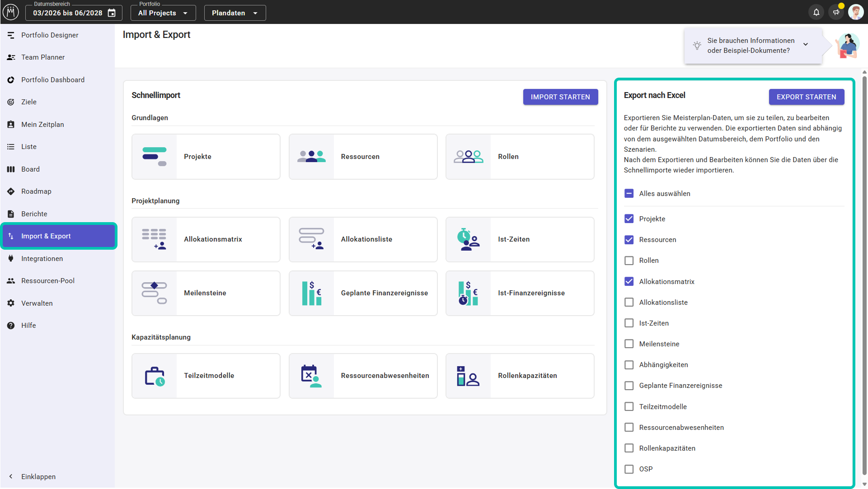Open Verwalten settings page

(57, 303)
